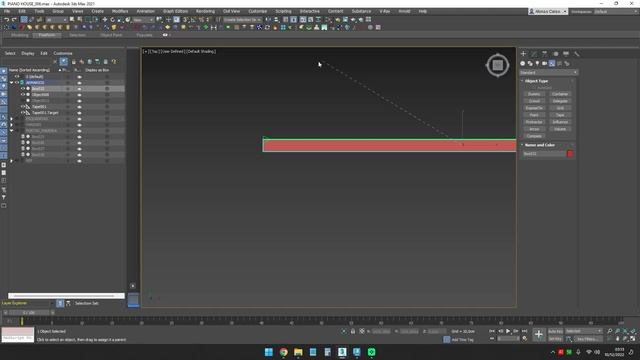Viewport: 640px width, 360px height.
Task: Click the Tape helper button
Action: pos(560,115)
